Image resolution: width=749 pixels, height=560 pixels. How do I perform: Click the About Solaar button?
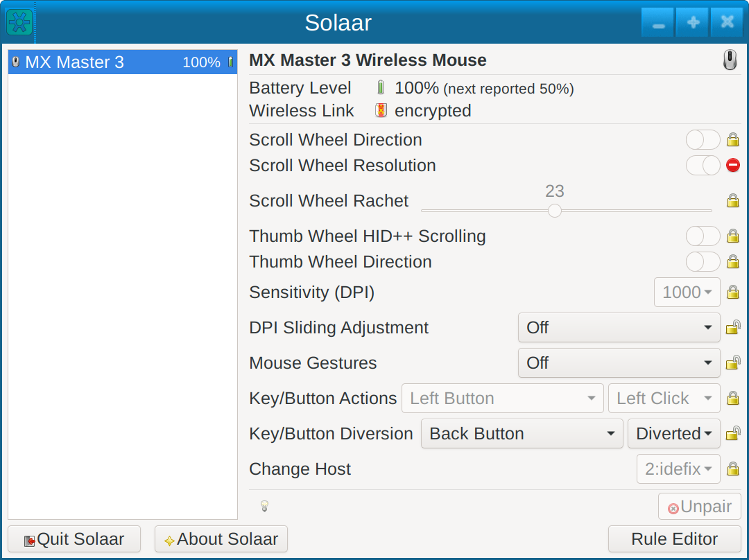click(x=221, y=539)
